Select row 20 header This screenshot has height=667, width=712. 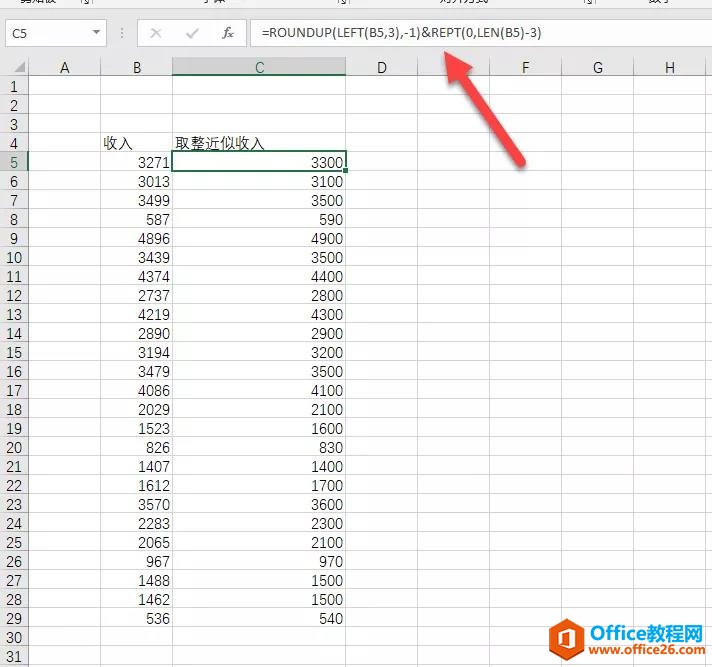pyautogui.click(x=14, y=448)
